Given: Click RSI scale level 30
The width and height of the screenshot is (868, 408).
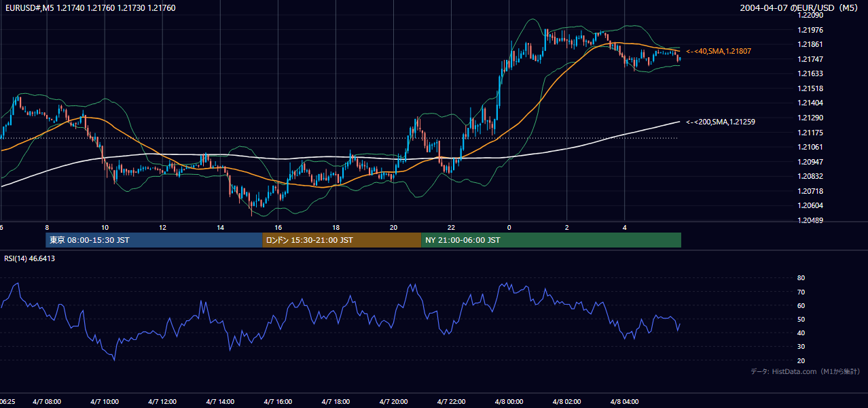Looking at the screenshot, I should [801, 347].
